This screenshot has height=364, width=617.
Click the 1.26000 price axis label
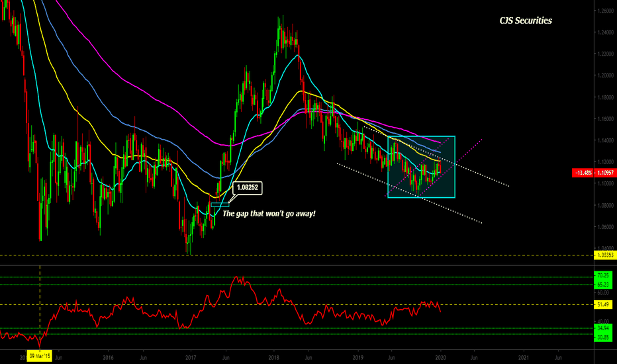pyautogui.click(x=604, y=11)
